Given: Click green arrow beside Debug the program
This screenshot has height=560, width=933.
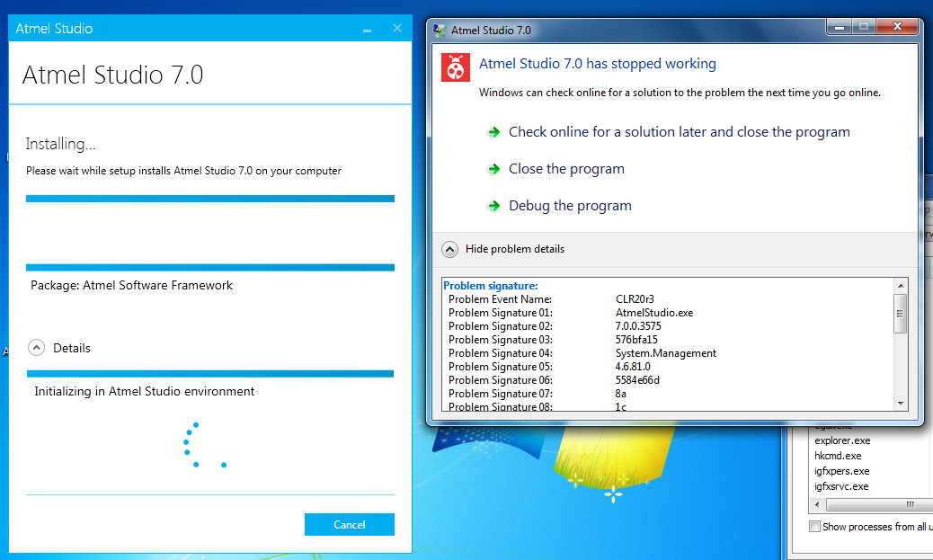Looking at the screenshot, I should (x=493, y=206).
